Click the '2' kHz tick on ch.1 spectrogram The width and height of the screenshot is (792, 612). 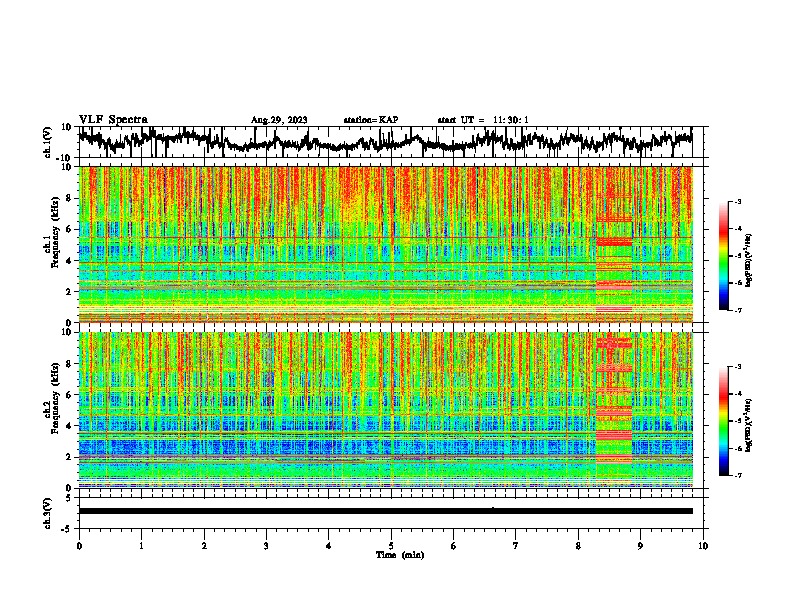(70, 291)
